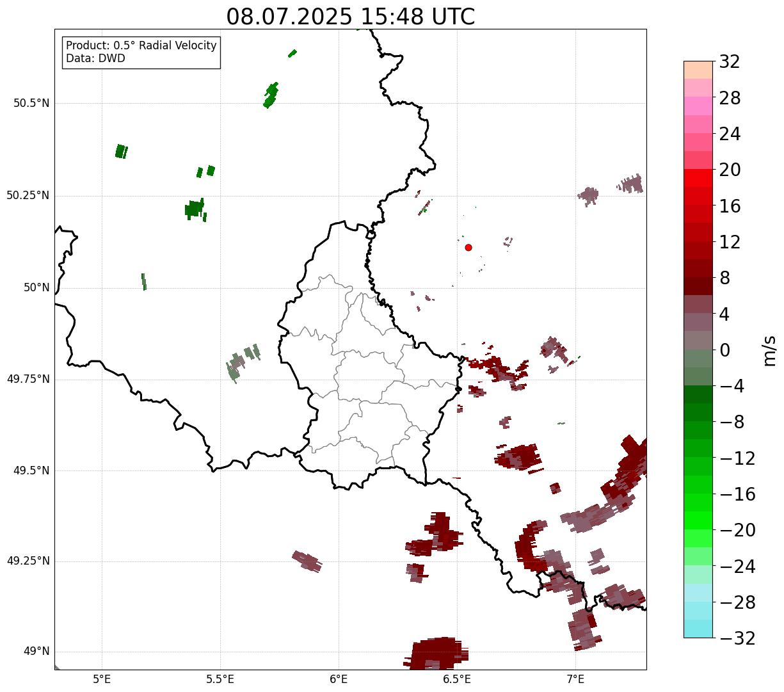The height and width of the screenshot is (692, 784).
Task: Pick the bright green colorbar segment just above −20
Action: pyautogui.click(x=698, y=520)
